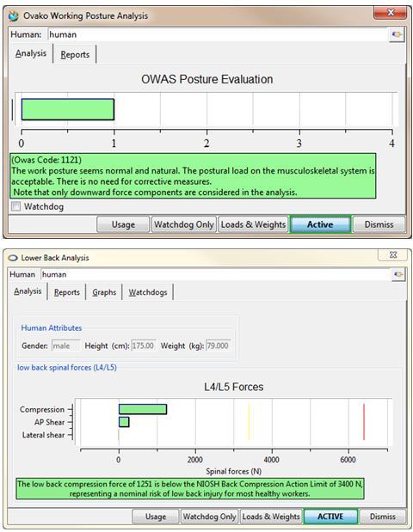Click the low back compression force message

coord(190,488)
